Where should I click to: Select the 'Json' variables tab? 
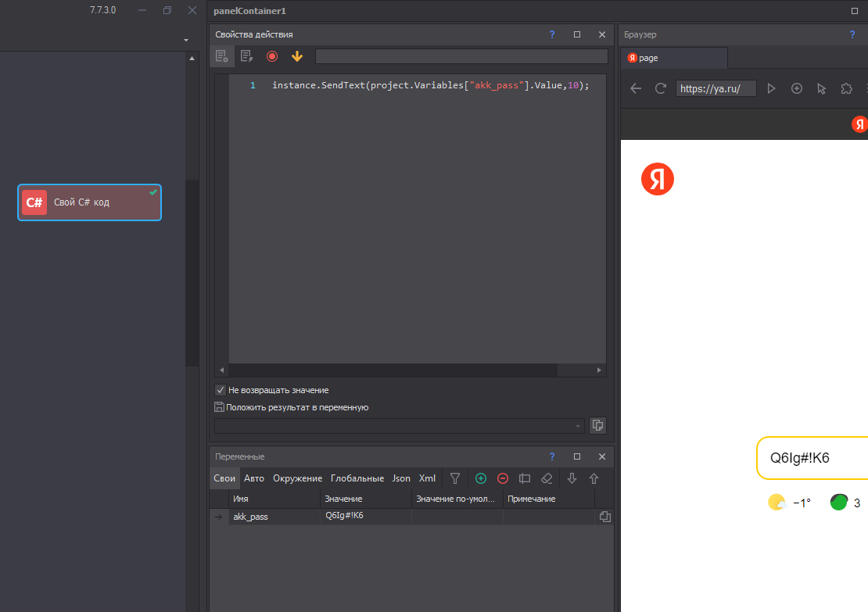401,478
